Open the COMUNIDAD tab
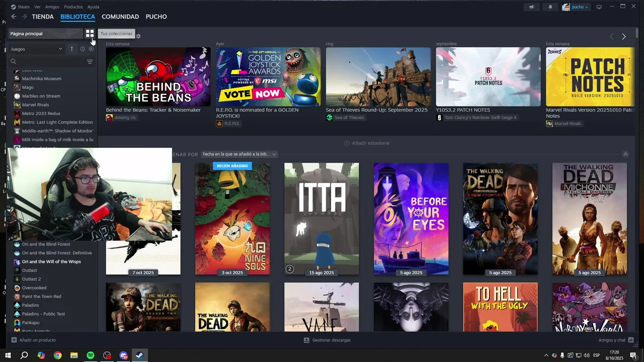Viewport: 644px width, 362px height. coord(120,17)
